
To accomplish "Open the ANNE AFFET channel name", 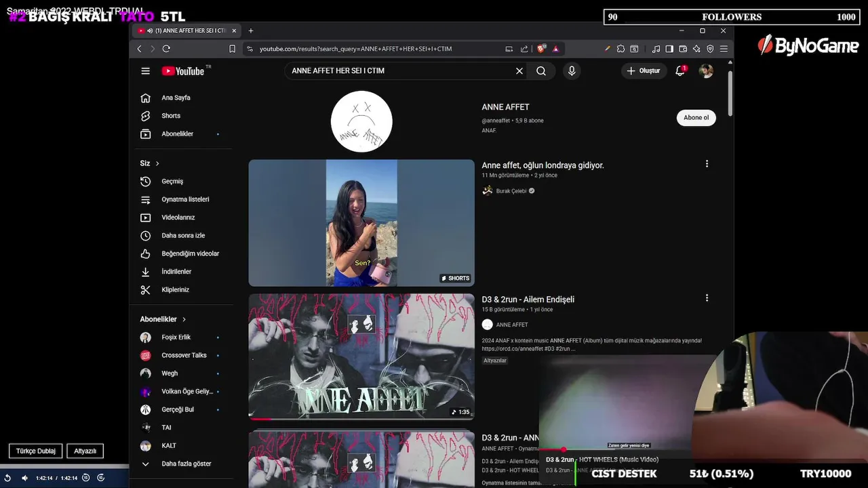I will tap(505, 107).
